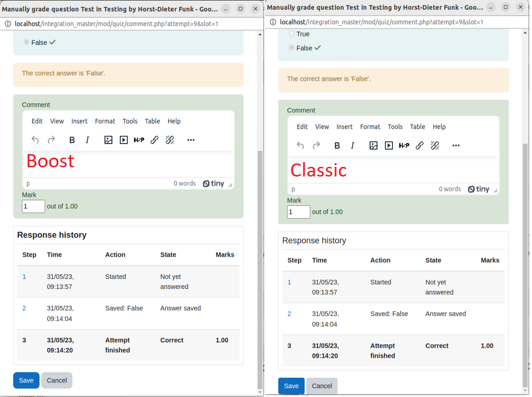Click unlink icon in Boost window editor
The width and height of the screenshot is (532, 397).
170,140
